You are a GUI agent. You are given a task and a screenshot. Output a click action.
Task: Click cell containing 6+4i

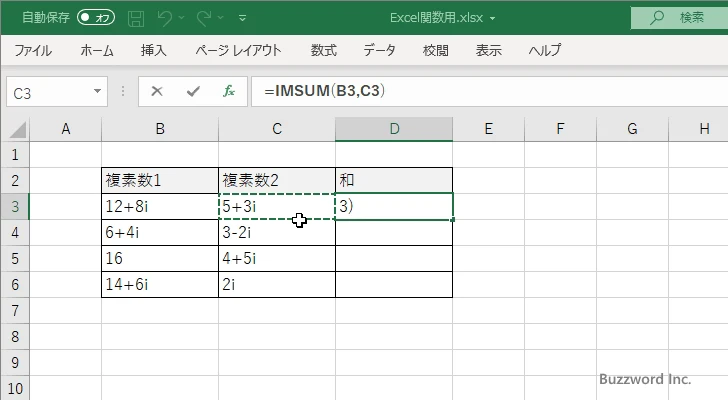(160, 232)
